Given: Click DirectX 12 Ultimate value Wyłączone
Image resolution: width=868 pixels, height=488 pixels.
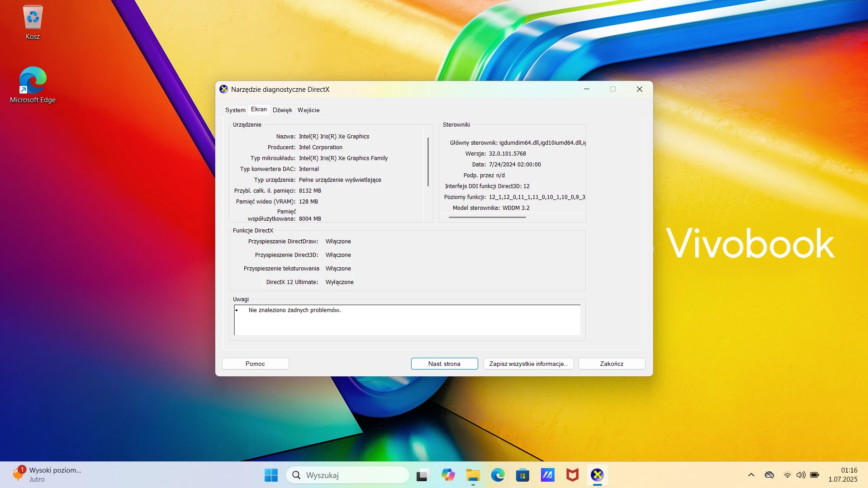Looking at the screenshot, I should coord(339,282).
